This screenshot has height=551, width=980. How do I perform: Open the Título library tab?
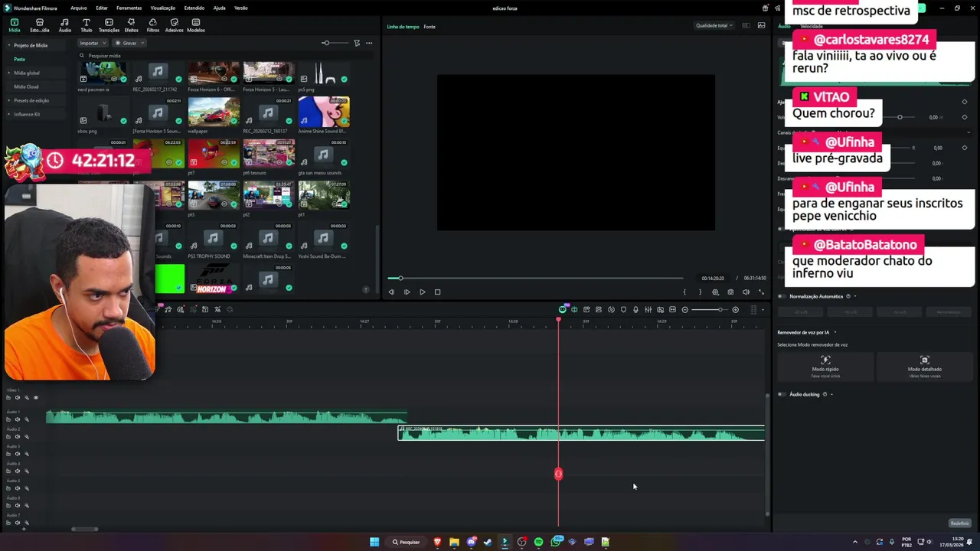87,25
